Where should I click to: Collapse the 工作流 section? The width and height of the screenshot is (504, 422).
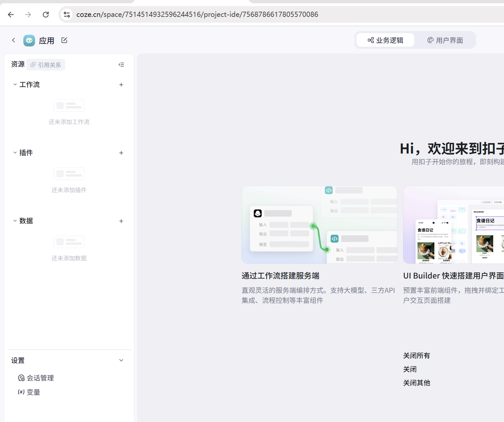pos(15,84)
